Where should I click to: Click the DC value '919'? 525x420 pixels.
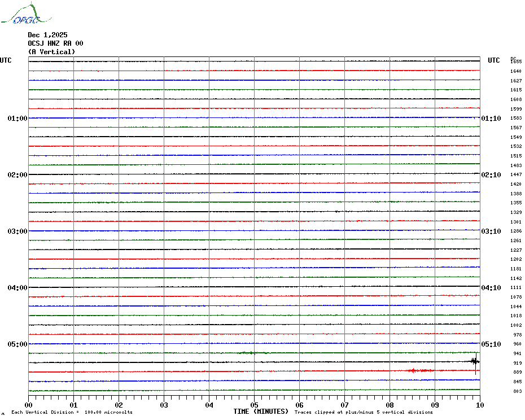pyautogui.click(x=517, y=363)
